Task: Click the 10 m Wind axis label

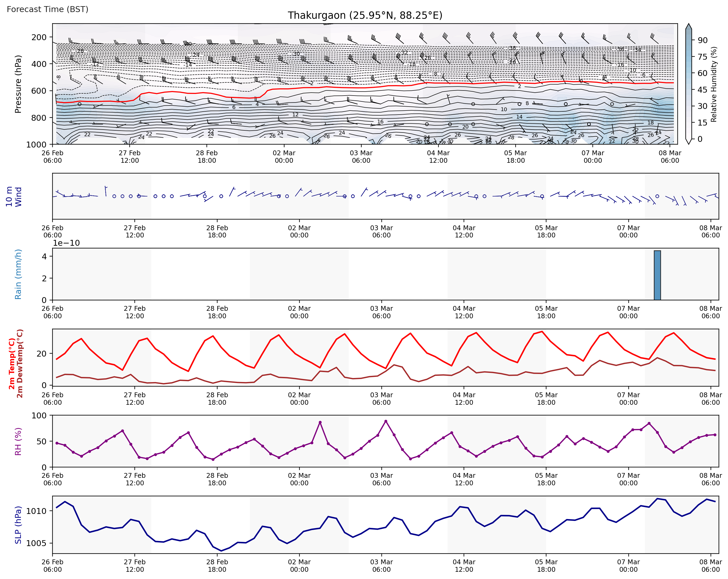Action: [13, 196]
